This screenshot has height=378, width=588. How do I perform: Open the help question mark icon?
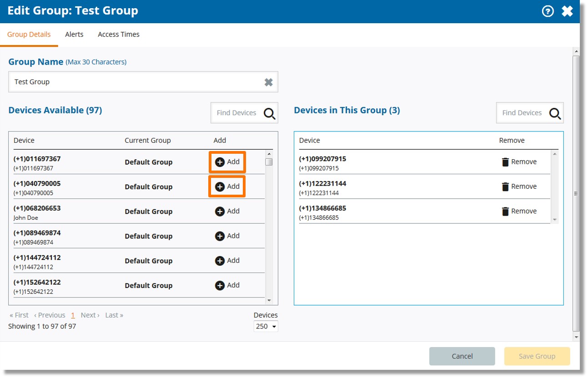click(x=548, y=11)
